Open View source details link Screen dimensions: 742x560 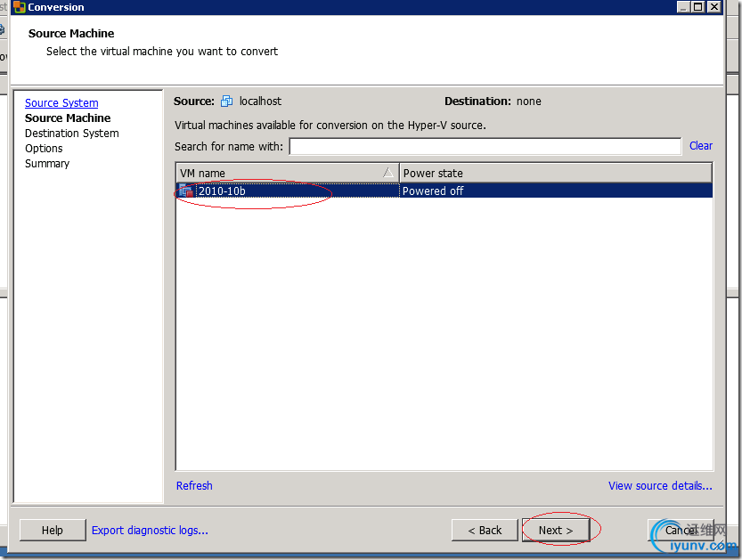tap(660, 486)
